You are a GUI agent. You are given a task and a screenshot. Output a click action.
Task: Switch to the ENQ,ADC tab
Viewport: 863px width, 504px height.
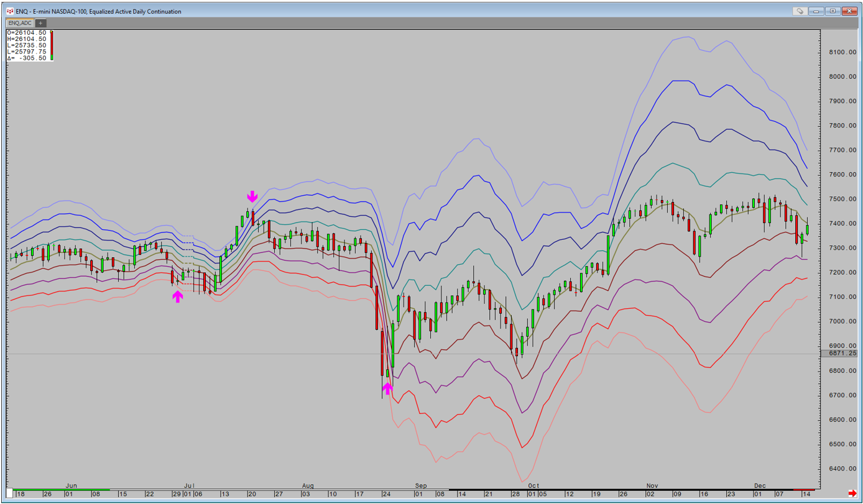click(20, 23)
